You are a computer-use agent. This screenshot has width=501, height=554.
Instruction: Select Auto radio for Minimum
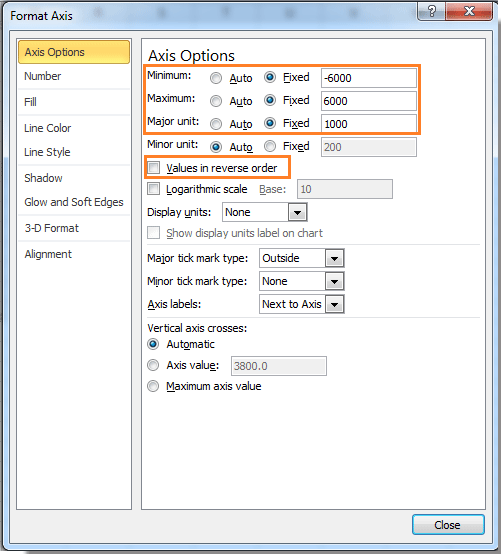pyautogui.click(x=216, y=78)
